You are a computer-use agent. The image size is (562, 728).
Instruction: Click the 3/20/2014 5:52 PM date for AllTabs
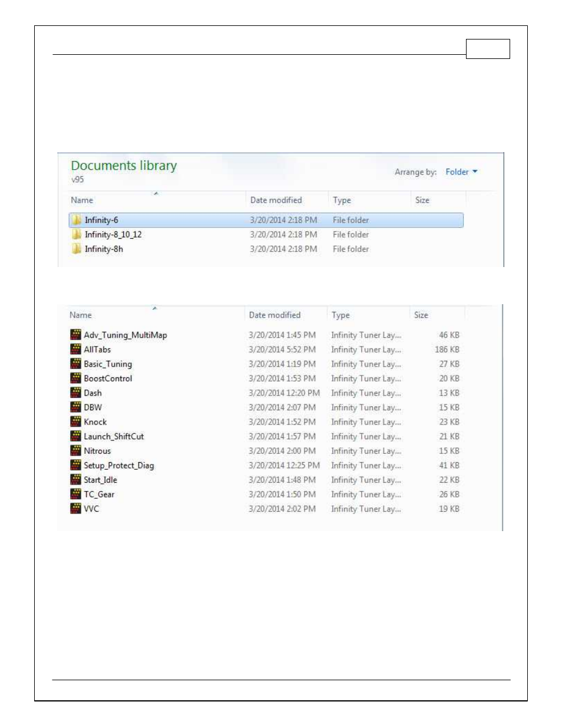pyautogui.click(x=282, y=350)
